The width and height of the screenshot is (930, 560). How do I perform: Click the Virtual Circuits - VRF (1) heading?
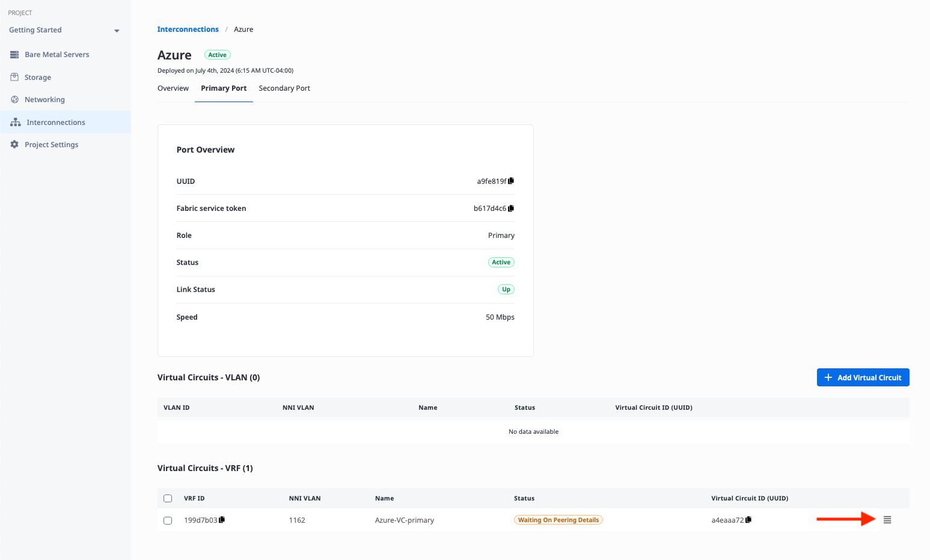(205, 468)
